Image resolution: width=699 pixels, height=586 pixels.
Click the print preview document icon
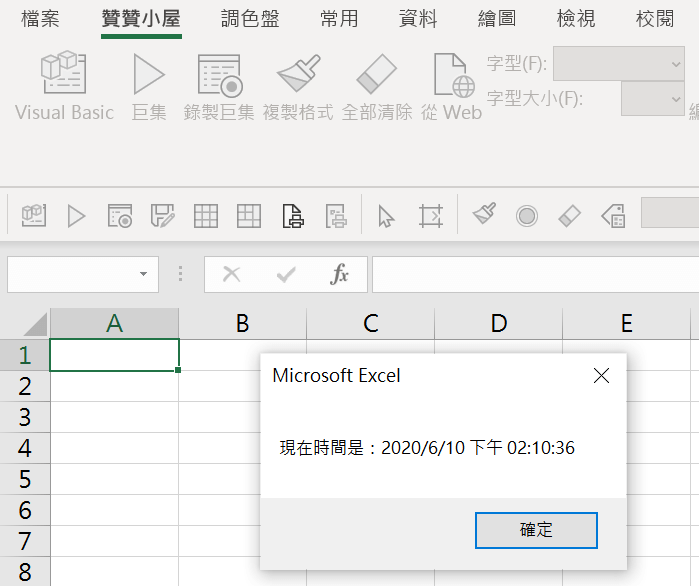click(293, 216)
